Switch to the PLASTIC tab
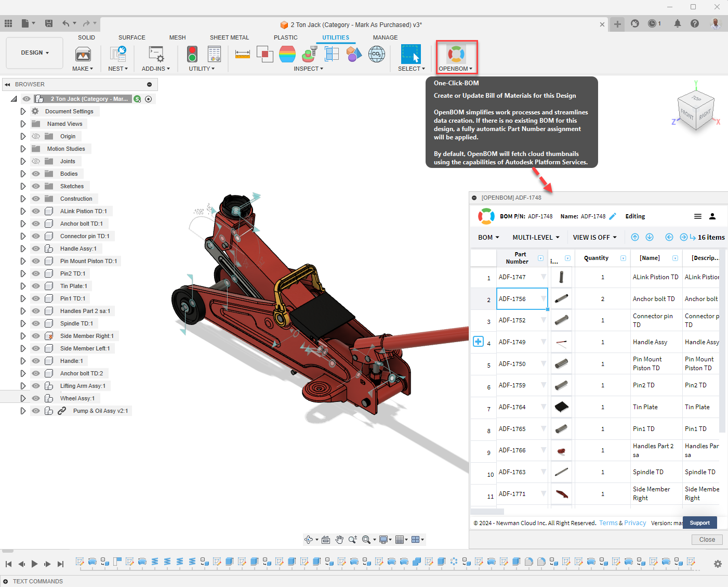 (286, 37)
